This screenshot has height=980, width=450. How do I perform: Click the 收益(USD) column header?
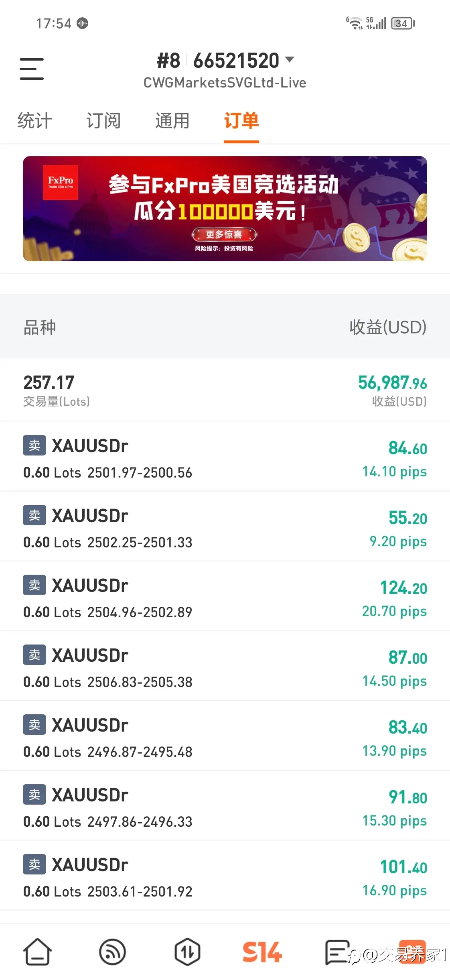(x=388, y=327)
